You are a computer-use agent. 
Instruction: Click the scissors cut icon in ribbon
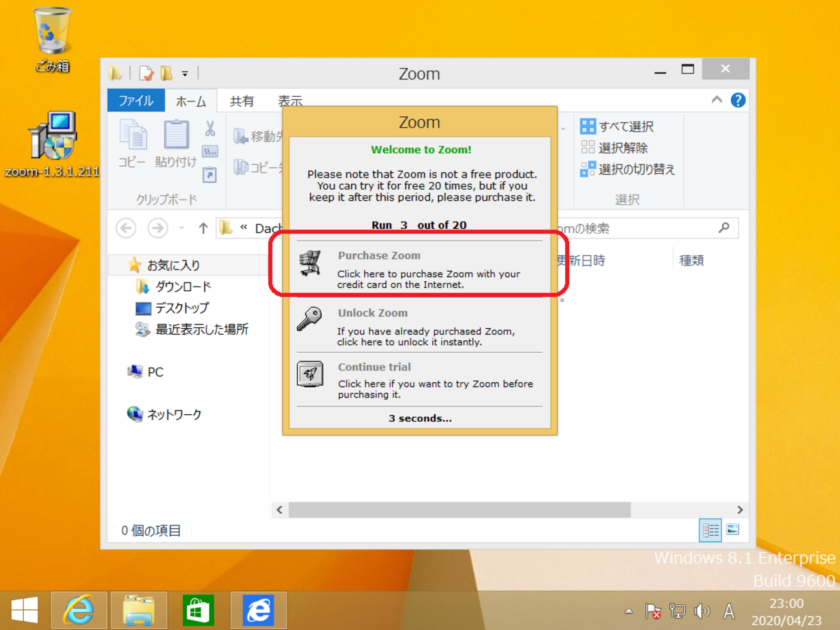(210, 129)
